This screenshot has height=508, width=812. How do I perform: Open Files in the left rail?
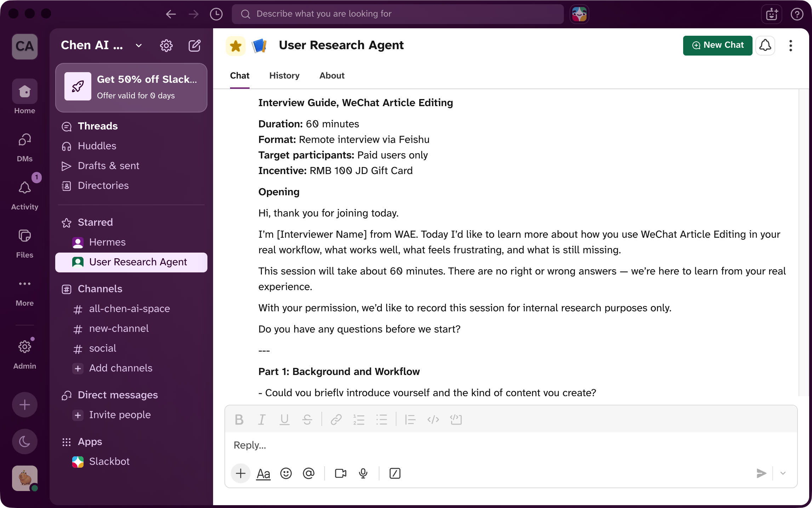pos(25,244)
